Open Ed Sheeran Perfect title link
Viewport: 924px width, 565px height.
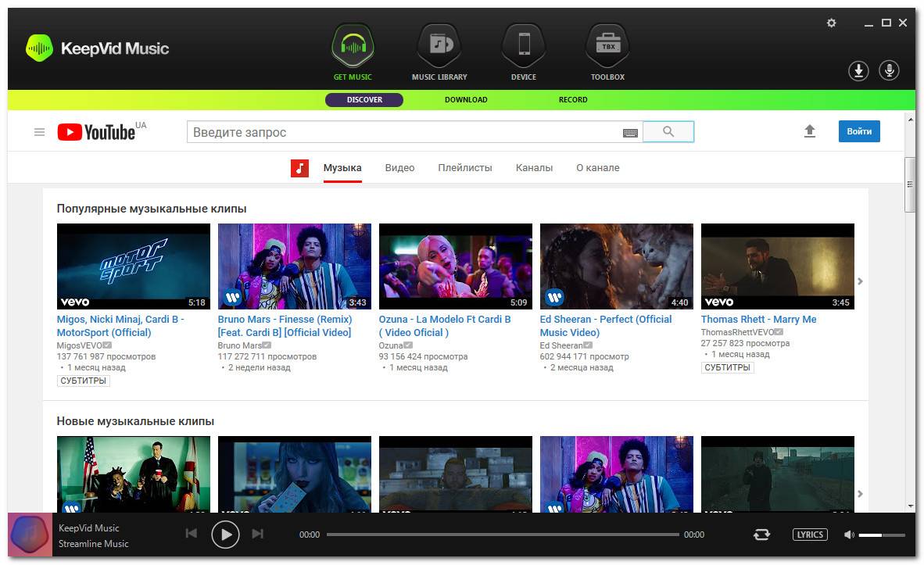[x=606, y=326]
